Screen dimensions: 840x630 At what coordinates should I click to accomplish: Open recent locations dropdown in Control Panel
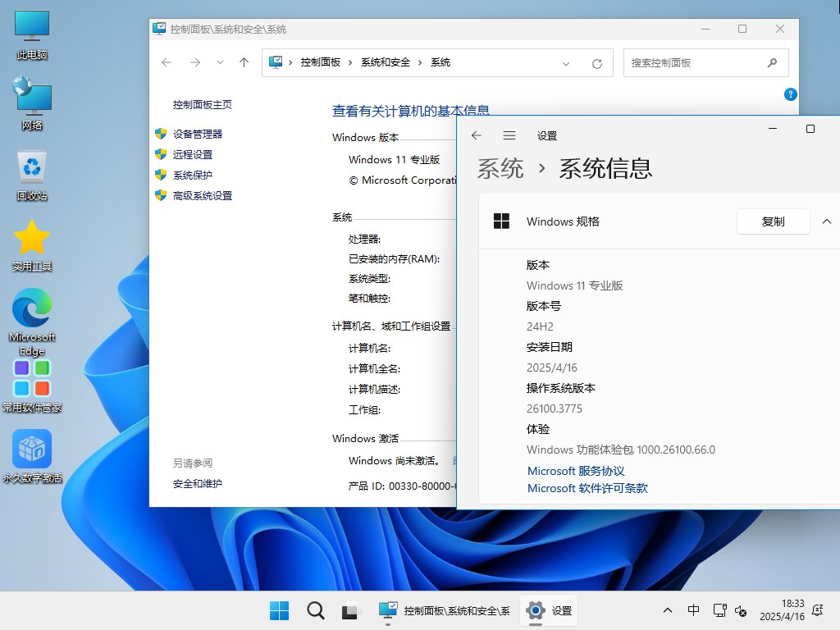pos(220,62)
